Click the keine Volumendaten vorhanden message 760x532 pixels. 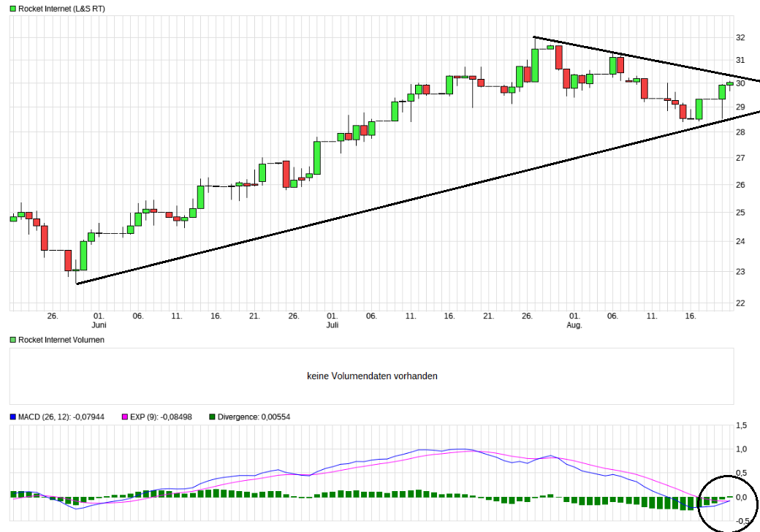click(x=372, y=376)
